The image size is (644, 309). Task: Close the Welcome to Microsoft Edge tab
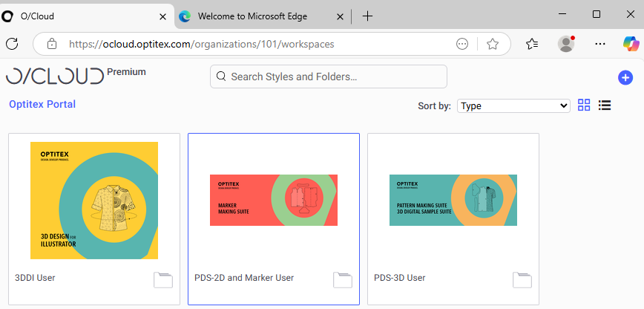pyautogui.click(x=340, y=16)
